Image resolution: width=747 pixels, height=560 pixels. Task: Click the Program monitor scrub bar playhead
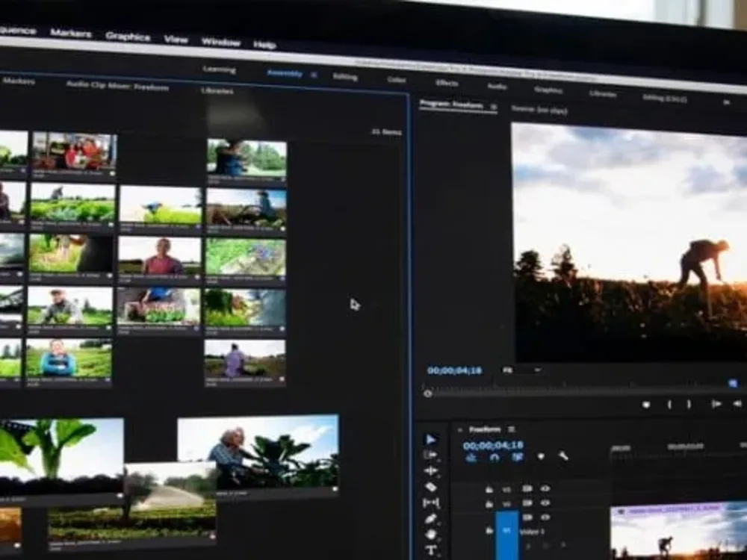click(427, 393)
